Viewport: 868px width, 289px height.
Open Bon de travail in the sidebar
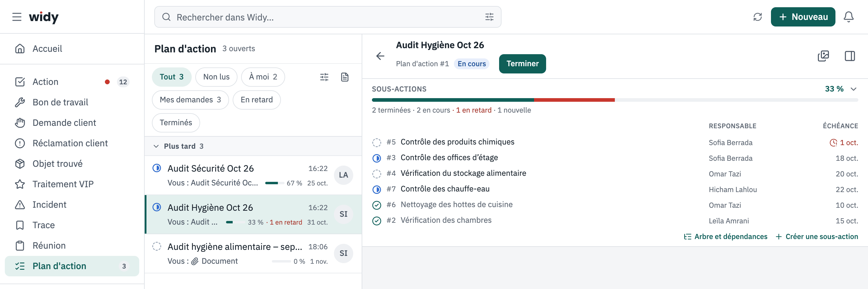coord(72,102)
